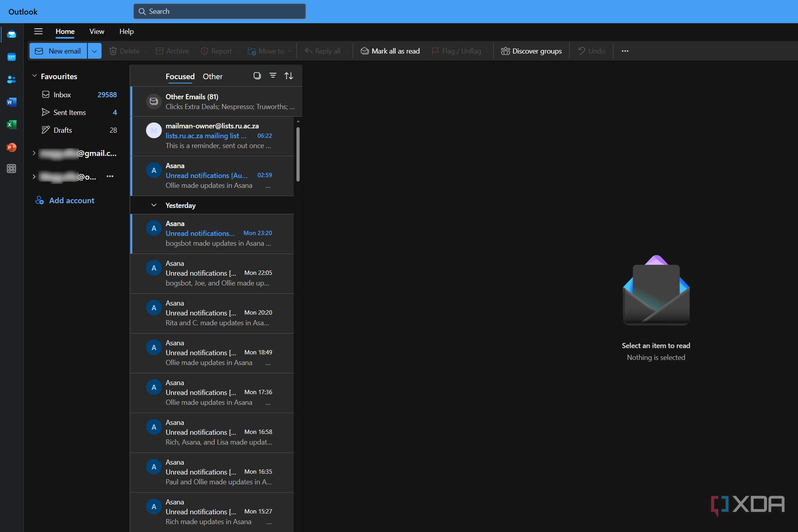Open the View ribbon tab
The image size is (798, 532).
click(96, 32)
